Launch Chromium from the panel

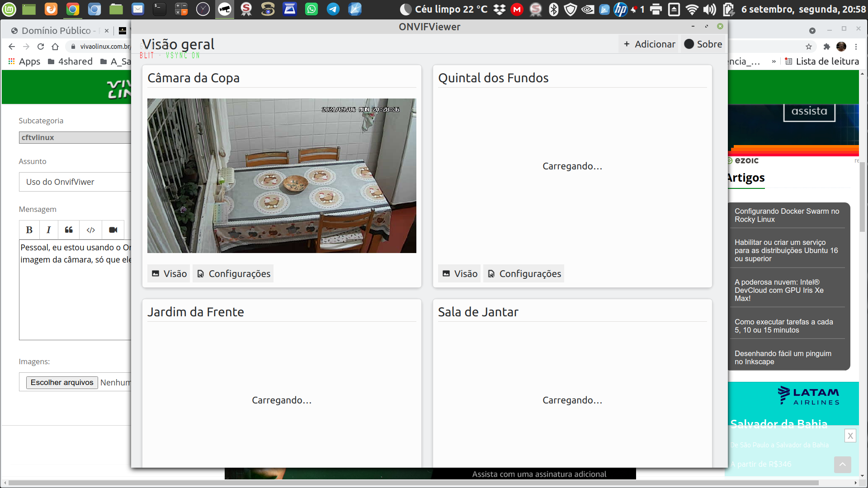click(x=94, y=9)
